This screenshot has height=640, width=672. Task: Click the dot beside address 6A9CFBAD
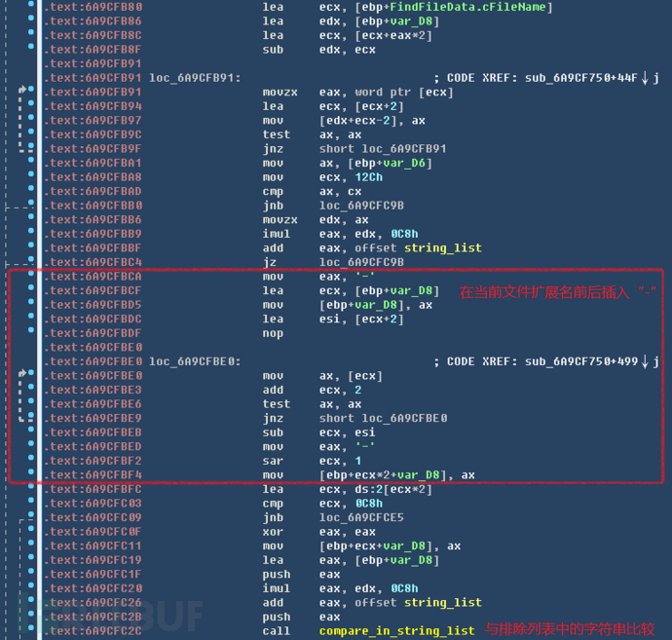(x=31, y=188)
